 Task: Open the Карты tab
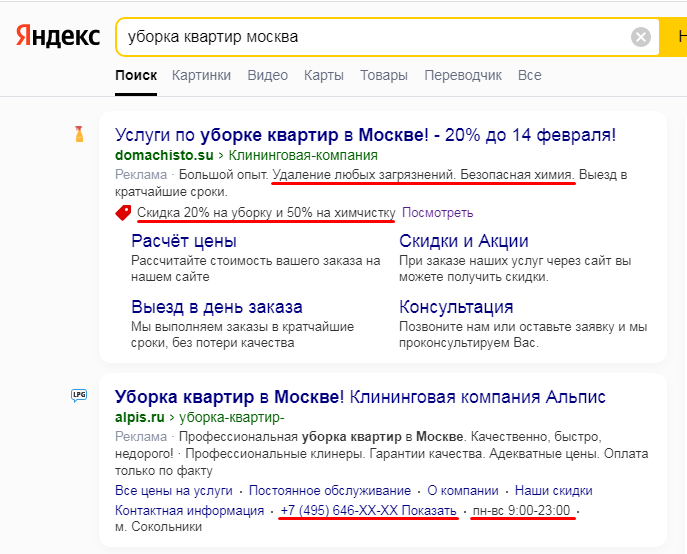tap(323, 75)
